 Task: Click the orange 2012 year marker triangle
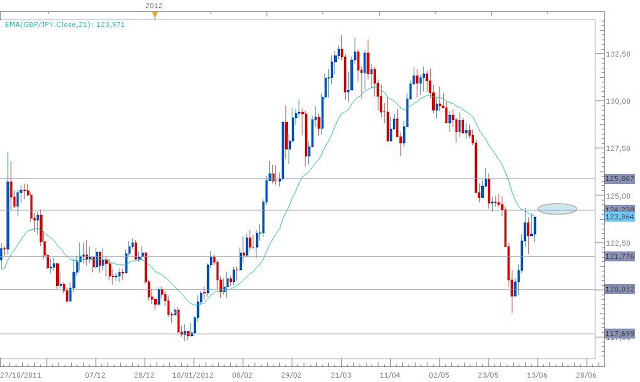(x=155, y=16)
